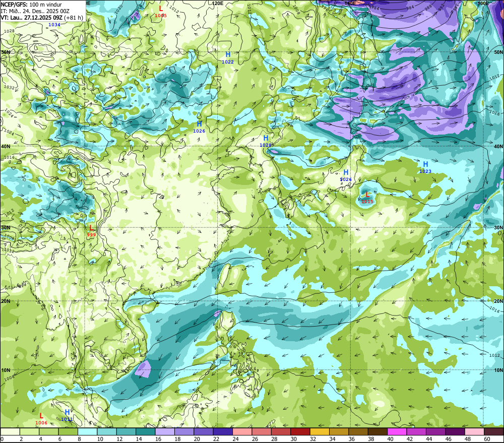Screen dimensions: 504x443
Task: Select the 42–44 orchid legend swatch
Action: (x=416, y=431)
